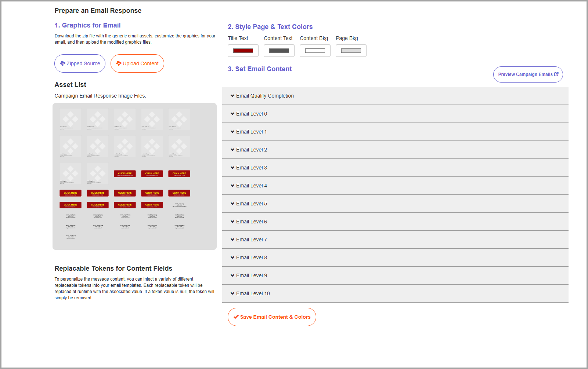Open Preview Campaign Emails in new window
This screenshot has width=588, height=369.
pyautogui.click(x=528, y=74)
